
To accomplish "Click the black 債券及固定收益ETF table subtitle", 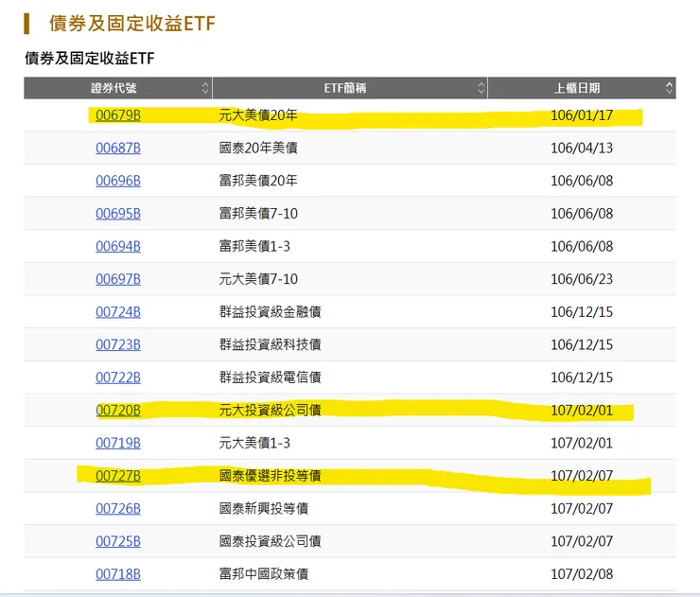I will point(90,58).
